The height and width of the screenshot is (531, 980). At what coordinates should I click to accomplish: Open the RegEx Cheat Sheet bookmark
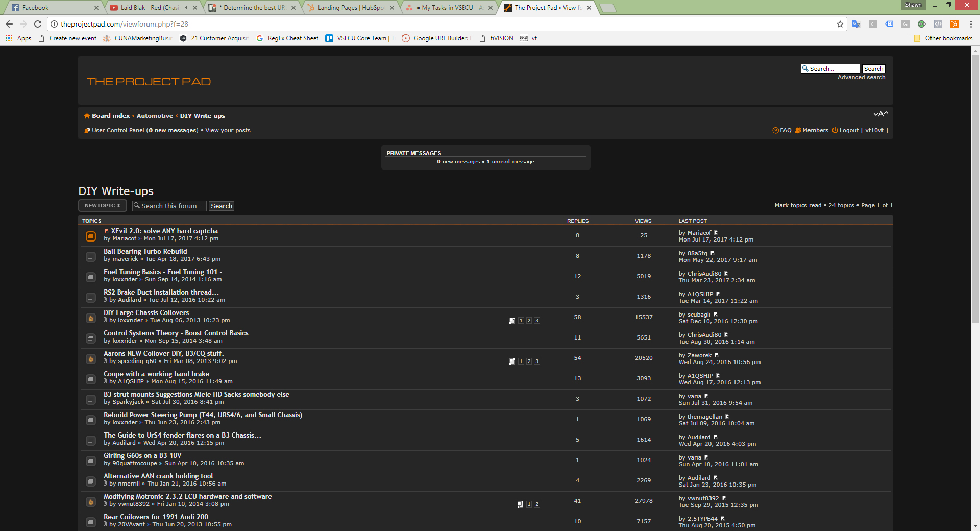(x=287, y=38)
